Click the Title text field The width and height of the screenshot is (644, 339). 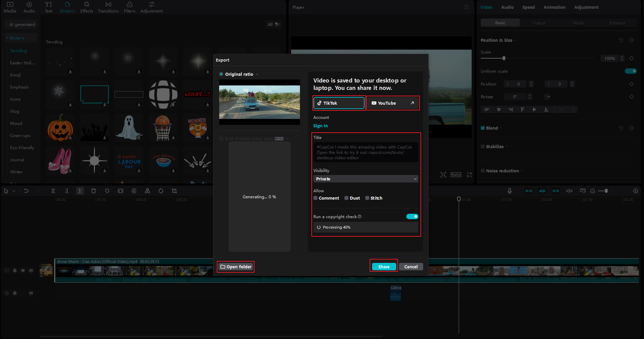pyautogui.click(x=366, y=152)
